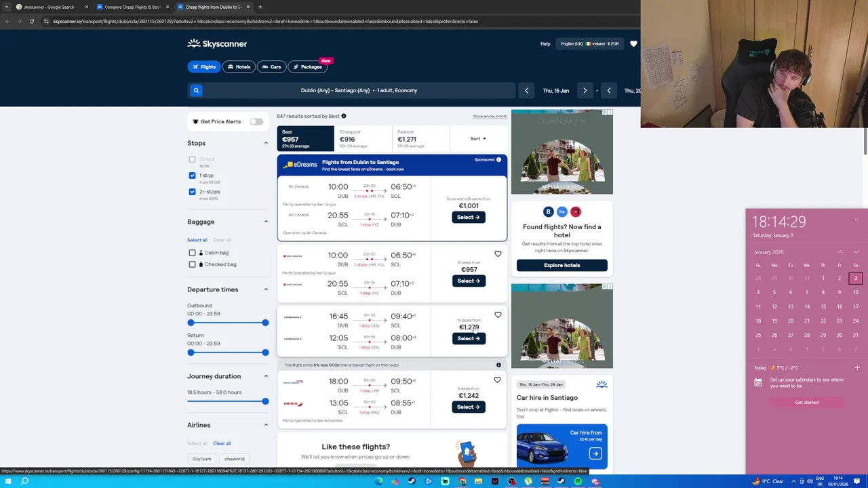Go to previous return date arrow

[x=609, y=90]
